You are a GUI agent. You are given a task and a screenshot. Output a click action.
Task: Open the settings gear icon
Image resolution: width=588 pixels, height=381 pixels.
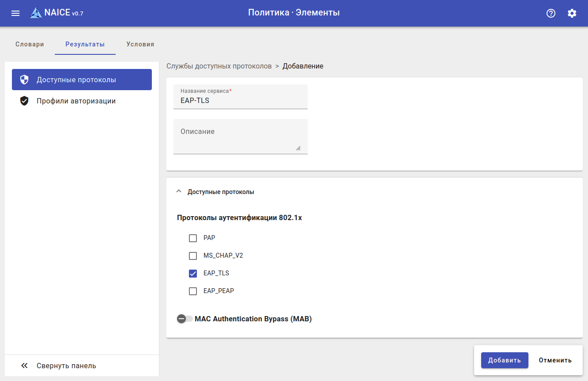[x=572, y=13]
